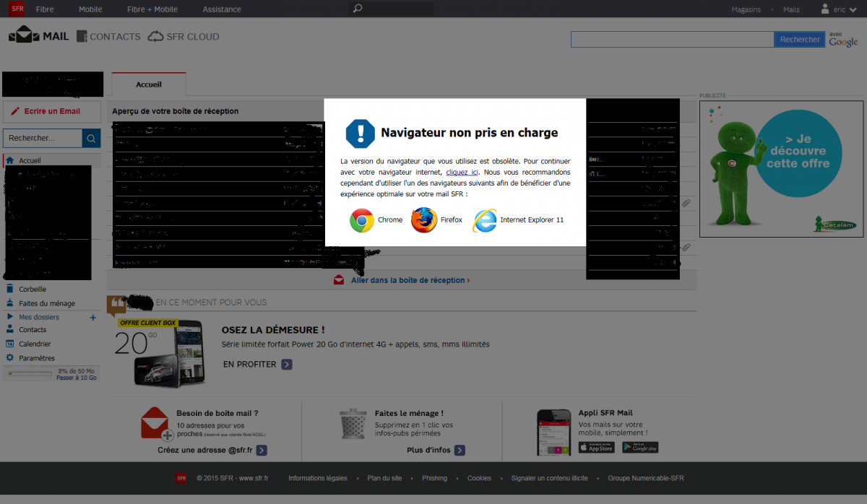
Task: Open the Magasins link
Action: point(746,9)
